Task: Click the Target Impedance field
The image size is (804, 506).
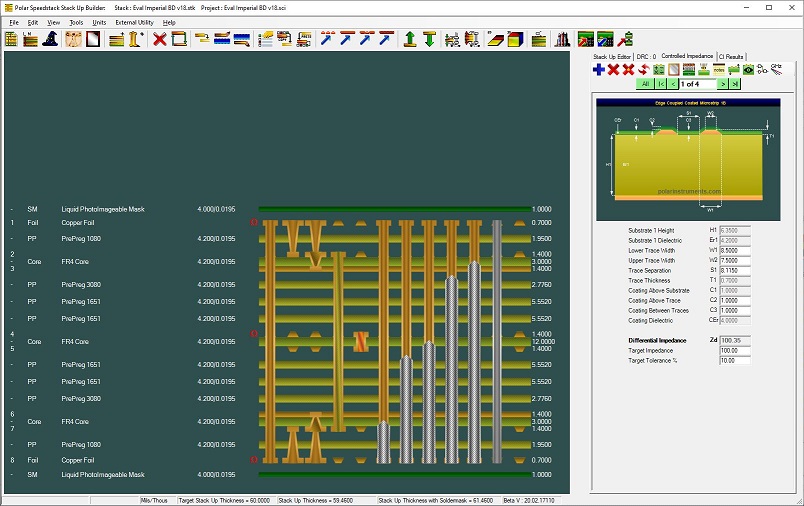Action: coord(735,351)
